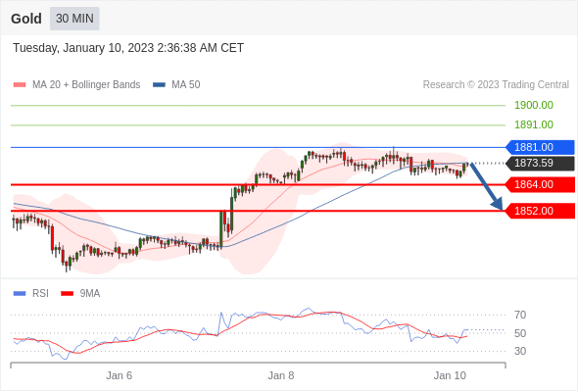
Task: Click the green 1900.00 resistance label
Action: coord(534,105)
